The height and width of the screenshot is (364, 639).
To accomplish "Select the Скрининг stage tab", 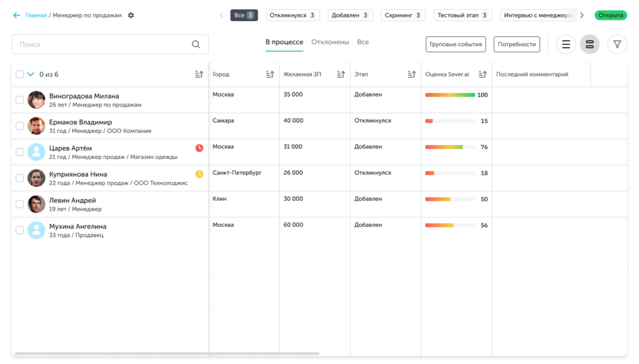I will [403, 15].
